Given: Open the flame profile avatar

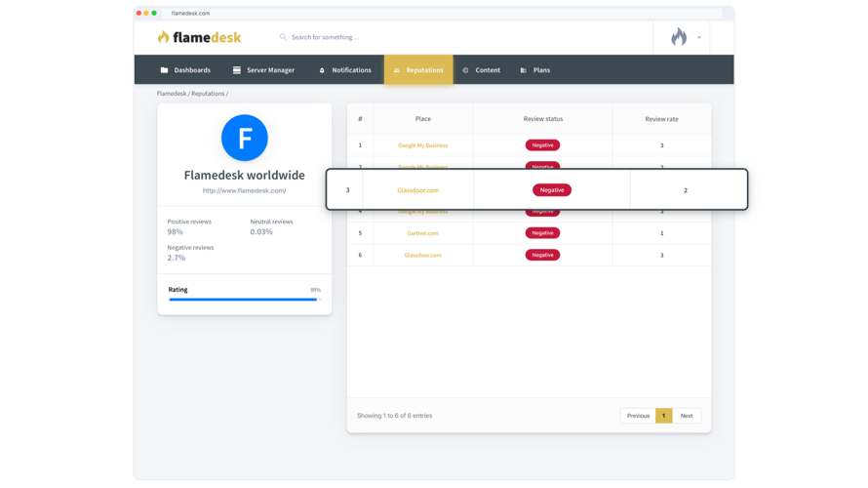Looking at the screenshot, I should pyautogui.click(x=679, y=37).
